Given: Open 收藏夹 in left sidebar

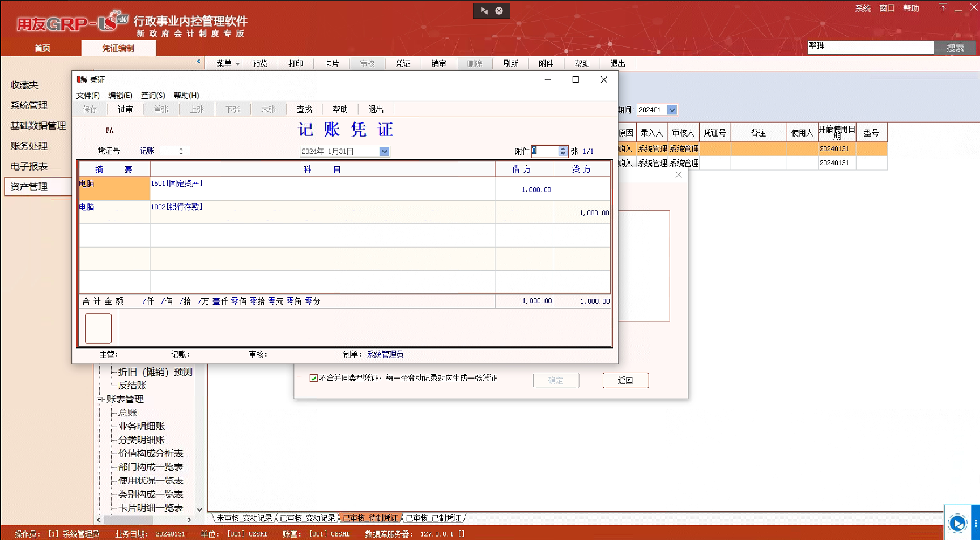Looking at the screenshot, I should tap(24, 85).
